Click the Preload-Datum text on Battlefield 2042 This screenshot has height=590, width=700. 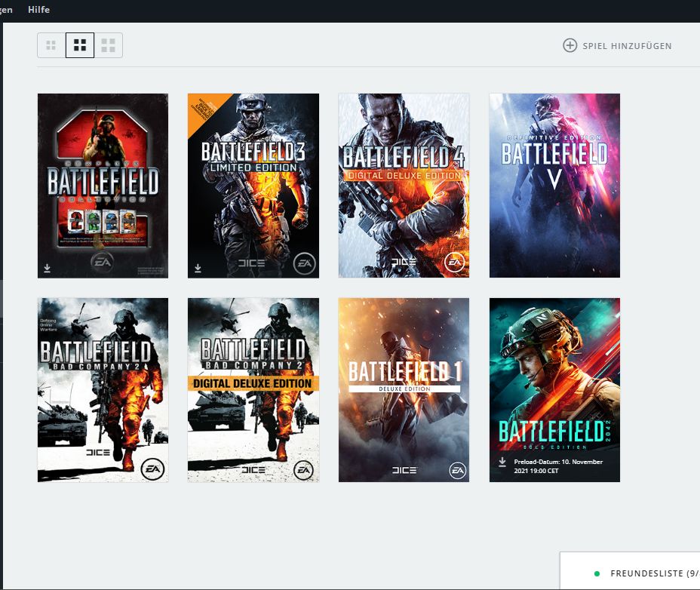[558, 466]
